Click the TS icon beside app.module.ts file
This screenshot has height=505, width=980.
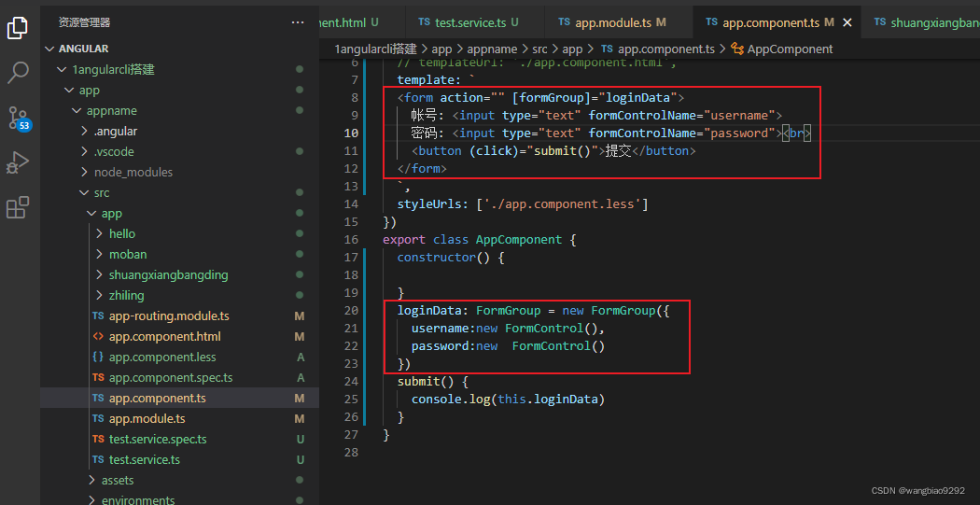(x=98, y=418)
